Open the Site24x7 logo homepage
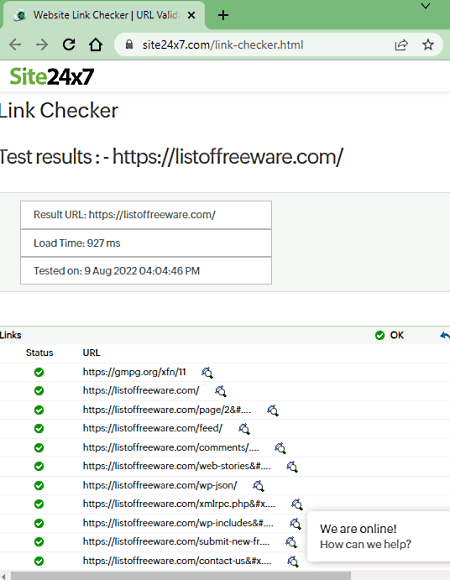This screenshot has height=580, width=450. (x=52, y=77)
